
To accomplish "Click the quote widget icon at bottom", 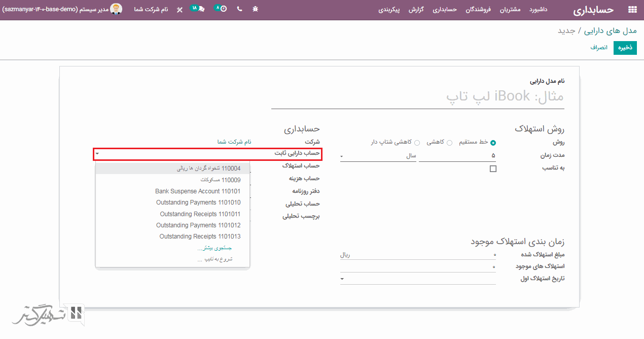I will tap(77, 313).
